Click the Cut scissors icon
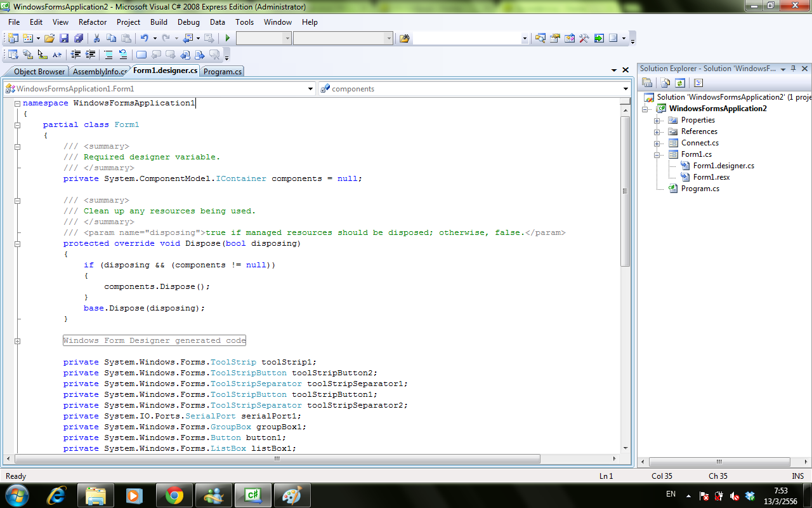 pyautogui.click(x=98, y=38)
